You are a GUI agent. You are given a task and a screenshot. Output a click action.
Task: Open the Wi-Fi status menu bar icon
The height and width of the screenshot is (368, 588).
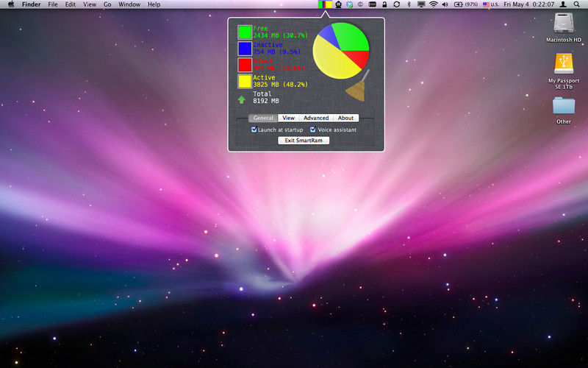tap(433, 4)
